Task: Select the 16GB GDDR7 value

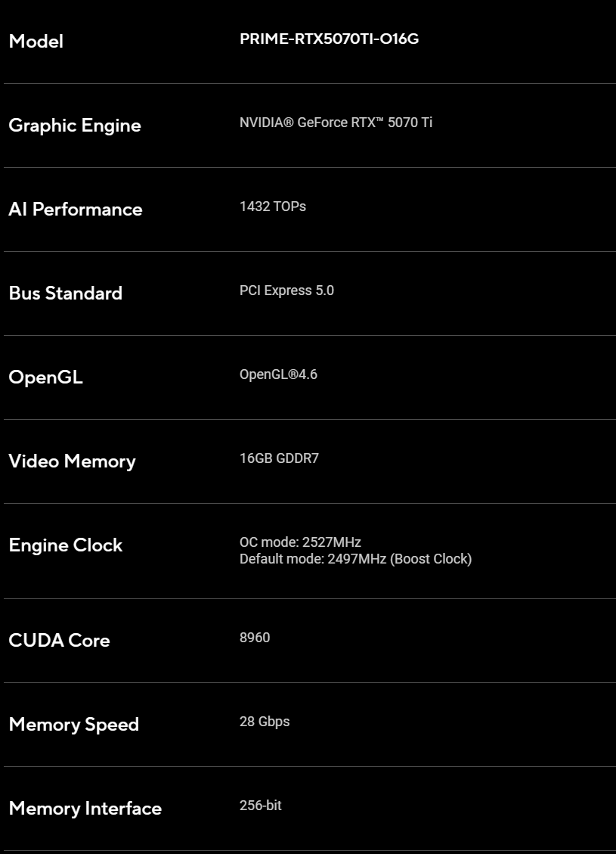Action: point(279,458)
